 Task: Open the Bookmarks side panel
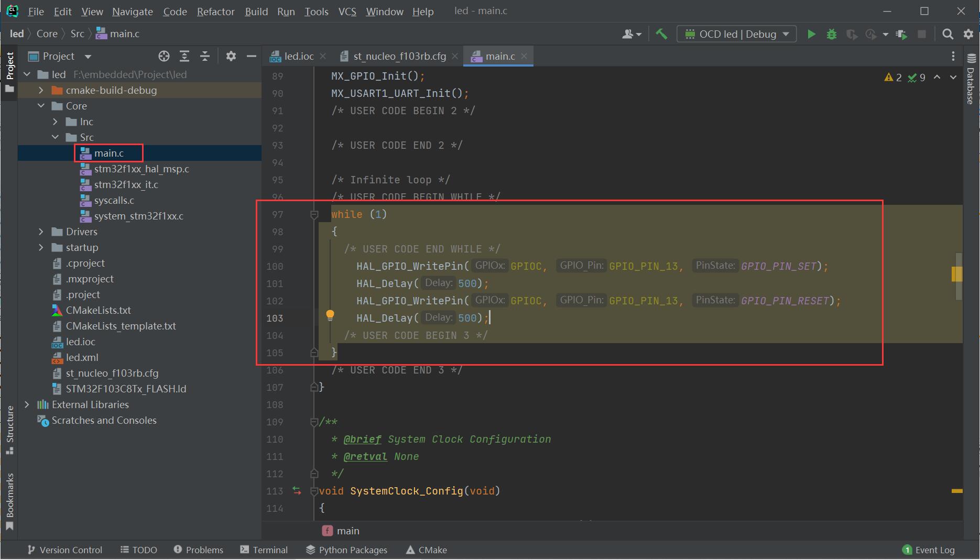pyautogui.click(x=9, y=502)
